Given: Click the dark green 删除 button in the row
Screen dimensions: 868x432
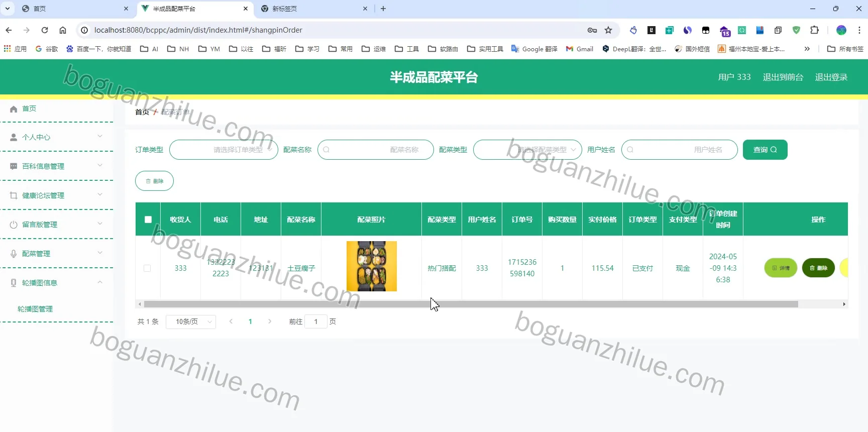Looking at the screenshot, I should (818, 268).
